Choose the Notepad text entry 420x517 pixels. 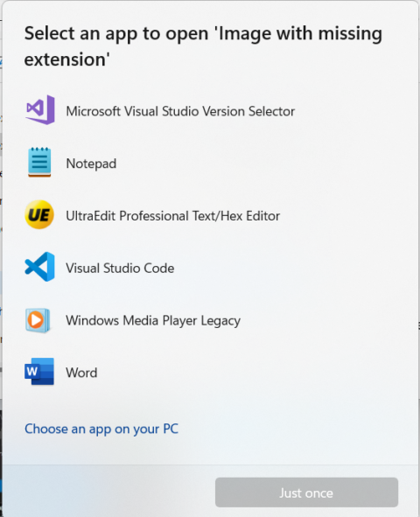point(91,164)
